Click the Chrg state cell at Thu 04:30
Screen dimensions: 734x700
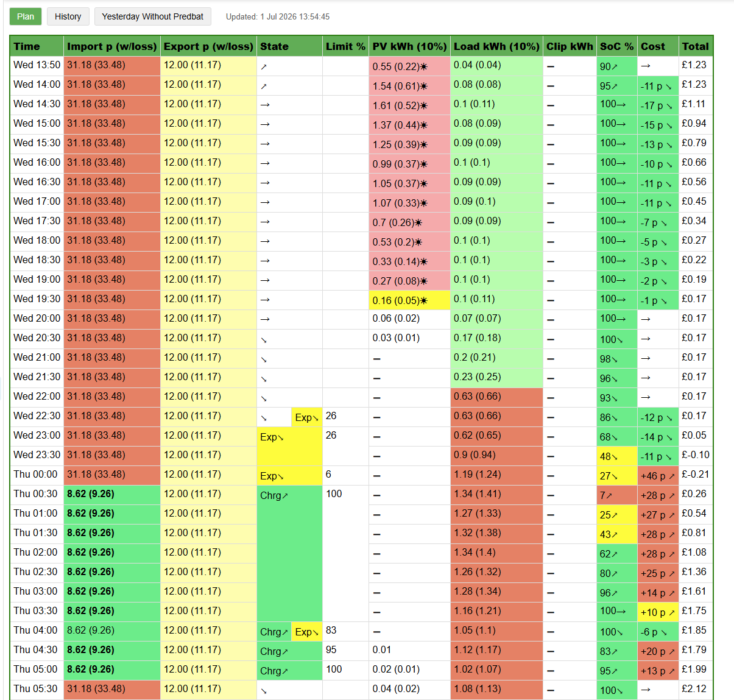pos(289,651)
